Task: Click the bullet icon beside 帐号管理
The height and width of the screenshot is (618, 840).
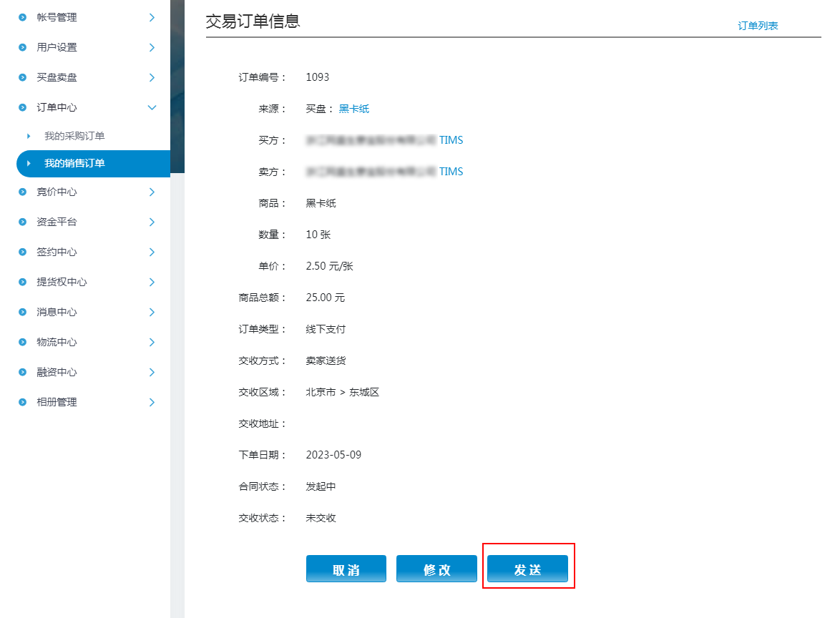Action: point(23,17)
